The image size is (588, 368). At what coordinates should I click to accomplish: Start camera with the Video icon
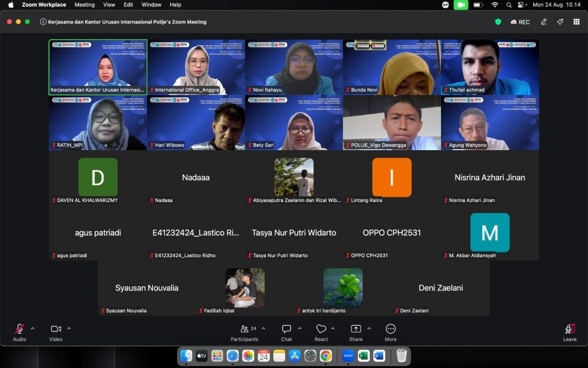56,329
